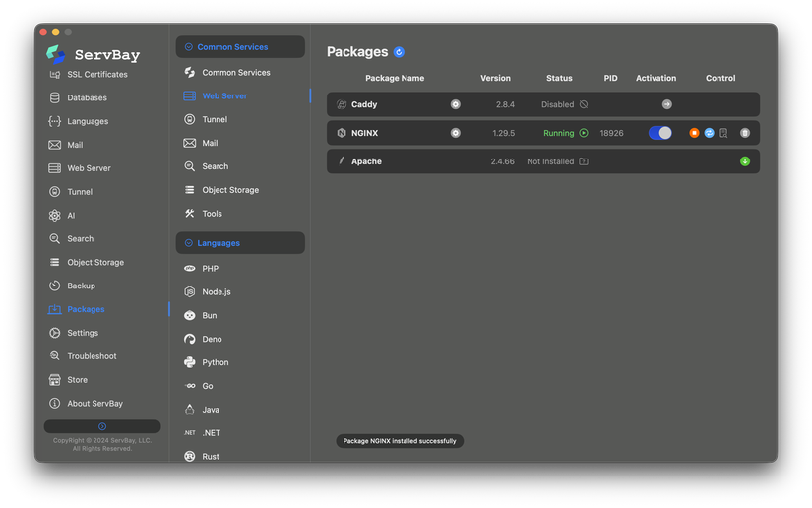Viewport: 812px width, 508px height.
Task: Open the Troubleshoot page
Action: pyautogui.click(x=92, y=356)
